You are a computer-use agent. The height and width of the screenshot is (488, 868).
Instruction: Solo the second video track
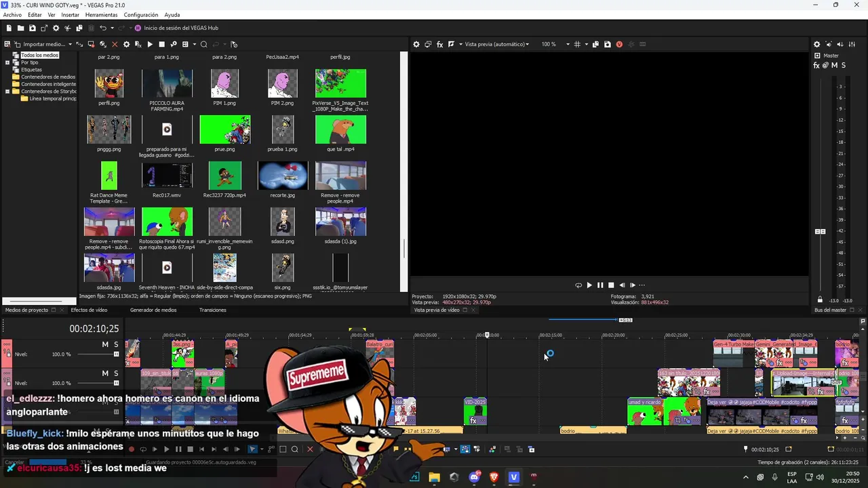[x=116, y=373]
